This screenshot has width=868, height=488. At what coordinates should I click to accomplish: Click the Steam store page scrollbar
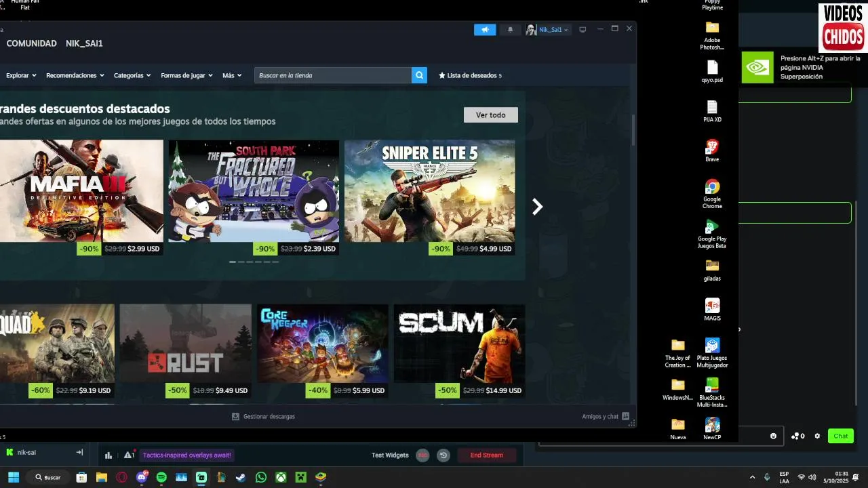tap(633, 129)
